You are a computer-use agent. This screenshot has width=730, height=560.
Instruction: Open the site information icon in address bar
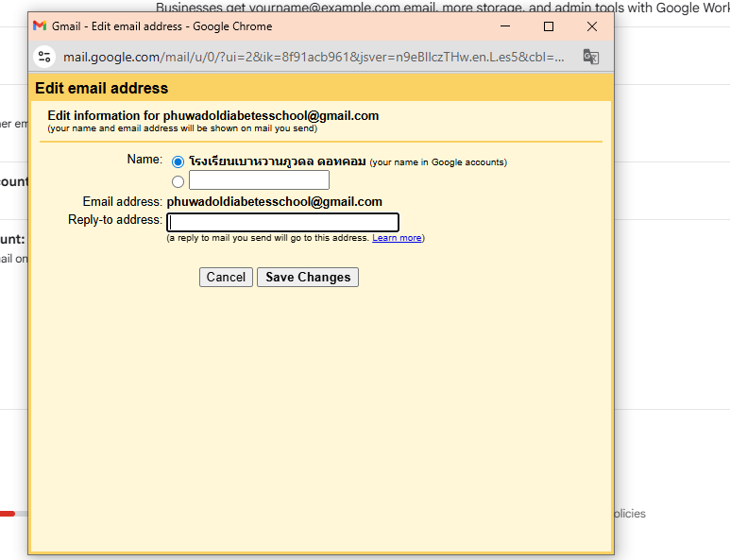pos(44,57)
